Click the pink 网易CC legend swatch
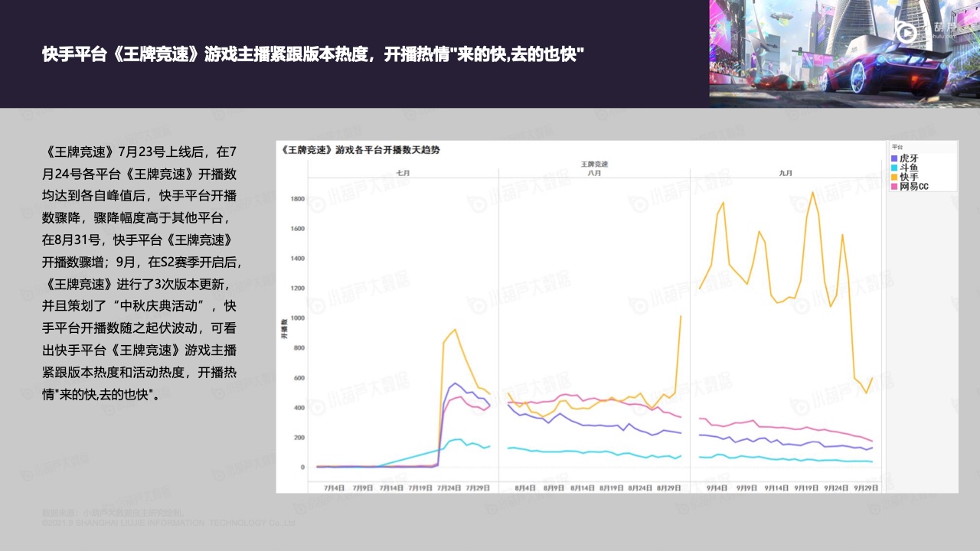This screenshot has height=551, width=980. point(894,187)
